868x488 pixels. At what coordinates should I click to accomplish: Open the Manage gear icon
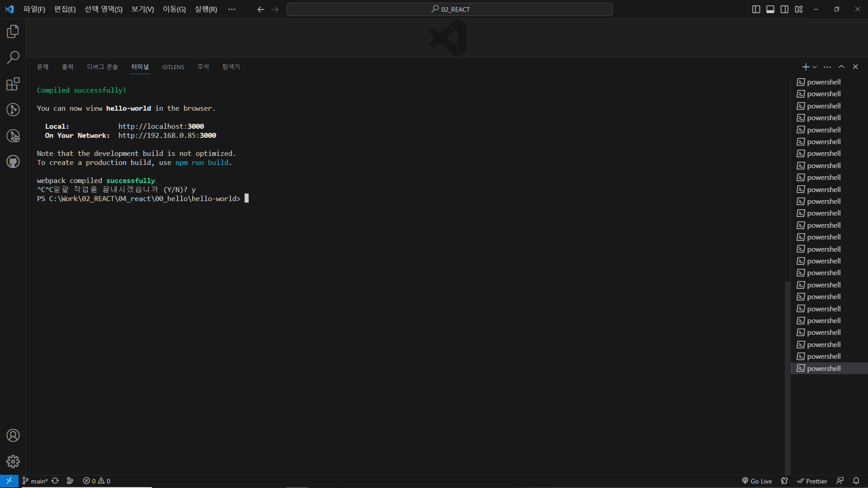pyautogui.click(x=13, y=461)
